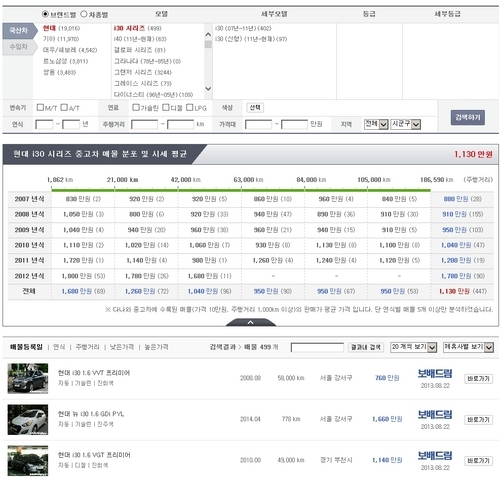Click the minimum 주행거리 field
The width and height of the screenshot is (500, 477).
(145, 124)
